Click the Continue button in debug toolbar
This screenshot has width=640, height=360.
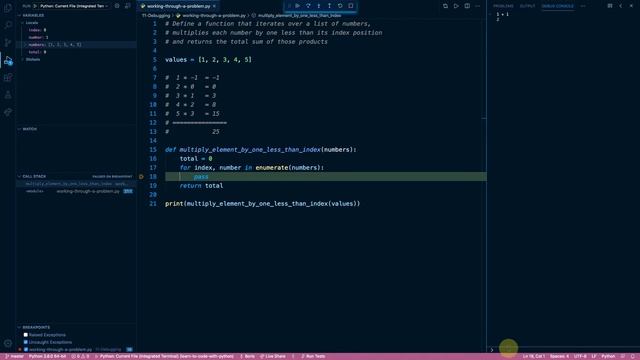(x=298, y=6)
